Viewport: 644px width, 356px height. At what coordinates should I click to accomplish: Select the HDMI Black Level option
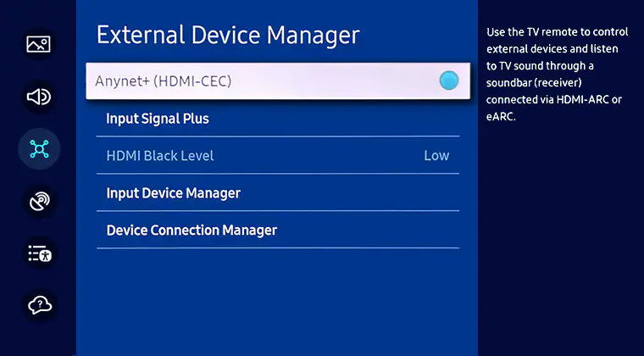[278, 156]
